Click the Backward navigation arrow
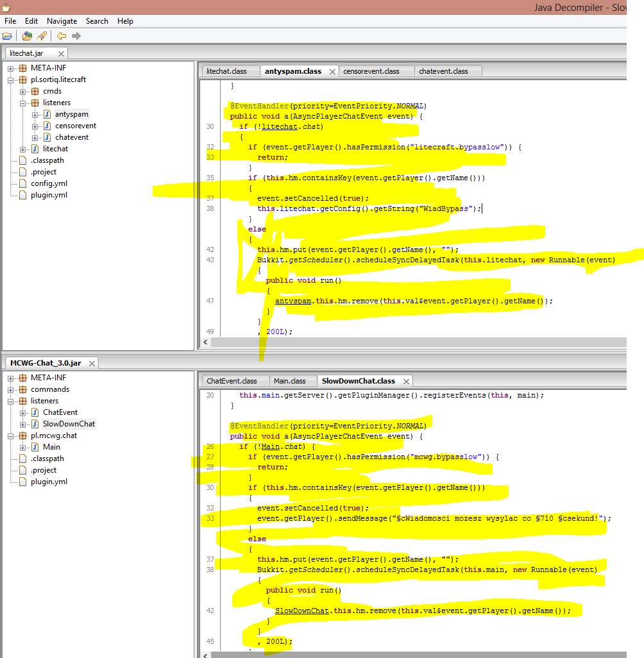 click(x=62, y=36)
